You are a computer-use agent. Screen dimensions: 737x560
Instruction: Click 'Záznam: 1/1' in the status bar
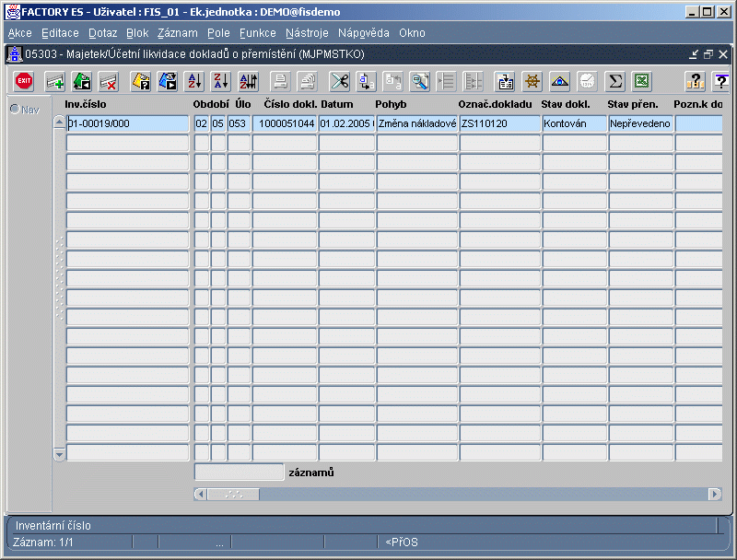(x=43, y=542)
